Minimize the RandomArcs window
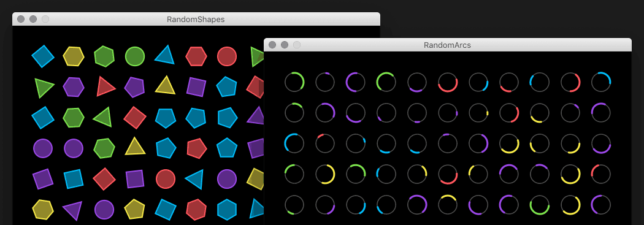644x225 pixels. tap(285, 45)
